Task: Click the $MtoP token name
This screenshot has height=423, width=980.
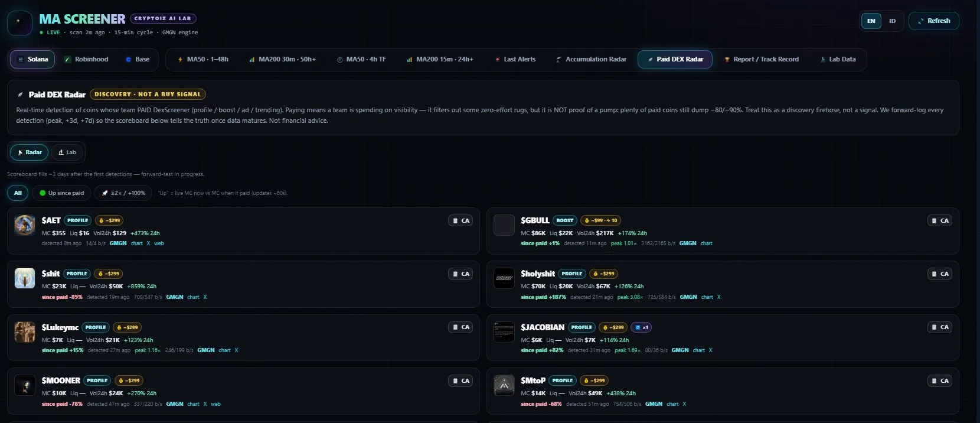Action: click(x=533, y=380)
